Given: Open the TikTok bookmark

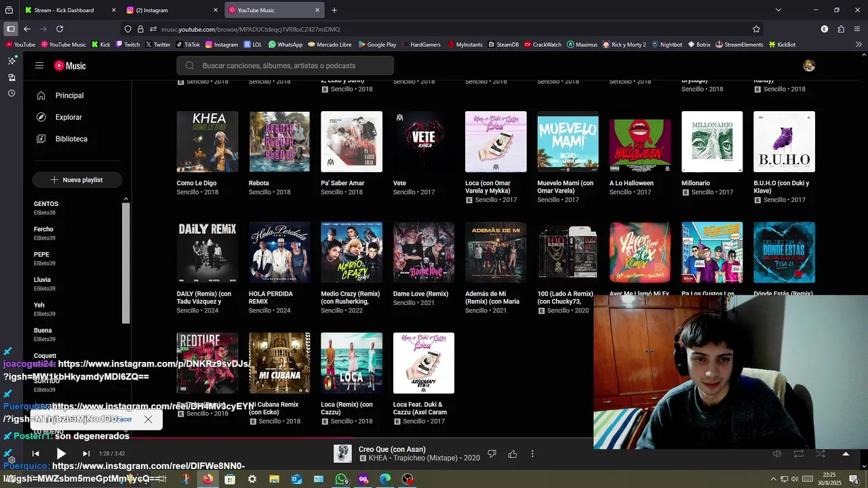Looking at the screenshot, I should tap(188, 45).
